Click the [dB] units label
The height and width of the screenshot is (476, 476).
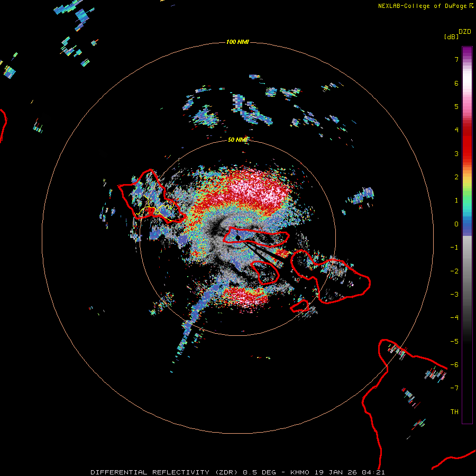click(451, 36)
